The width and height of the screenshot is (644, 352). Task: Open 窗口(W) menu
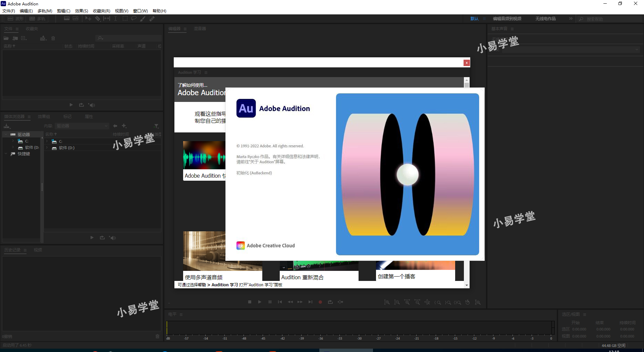140,11
